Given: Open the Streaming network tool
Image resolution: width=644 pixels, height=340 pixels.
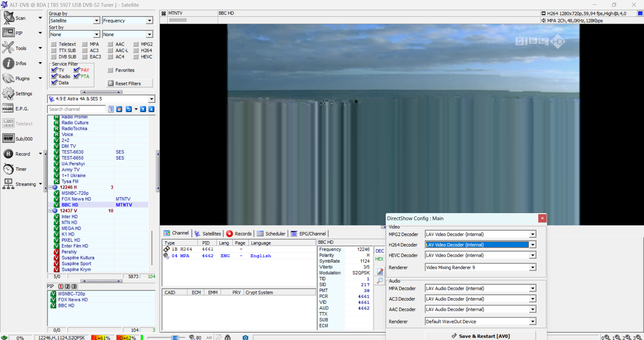Looking at the screenshot, I should (x=19, y=184).
